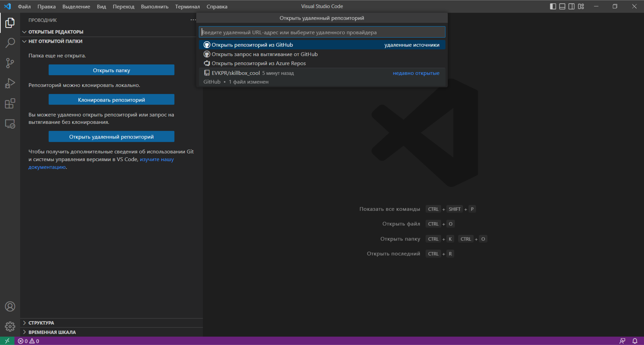Image resolution: width=644 pixels, height=345 pixels.
Task: Open the Переход menu
Action: 124,6
